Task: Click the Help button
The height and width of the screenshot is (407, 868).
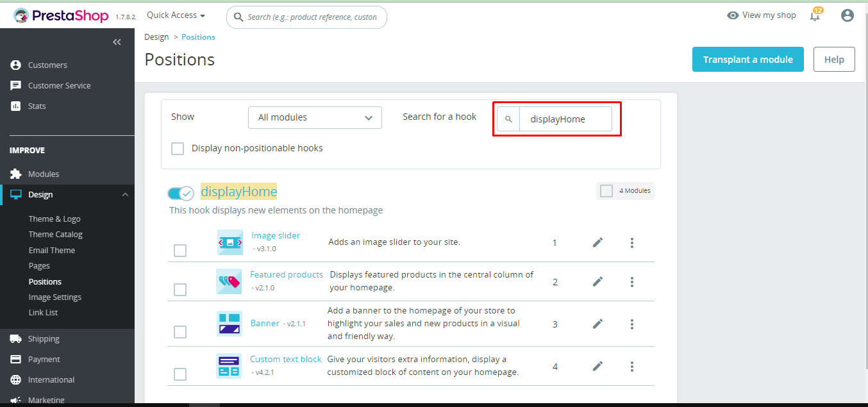Action: click(834, 60)
